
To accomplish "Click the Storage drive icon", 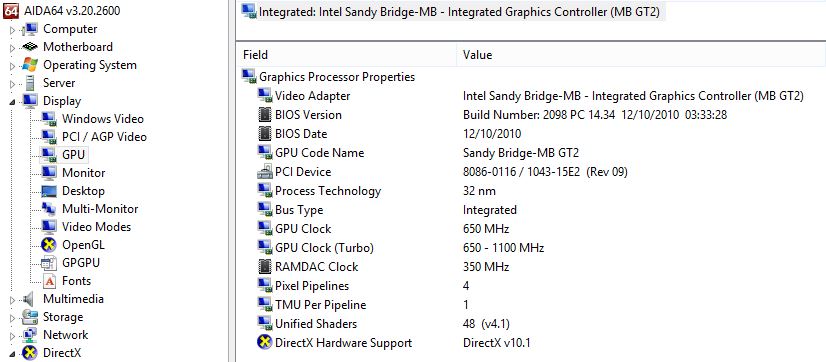I will [30, 317].
